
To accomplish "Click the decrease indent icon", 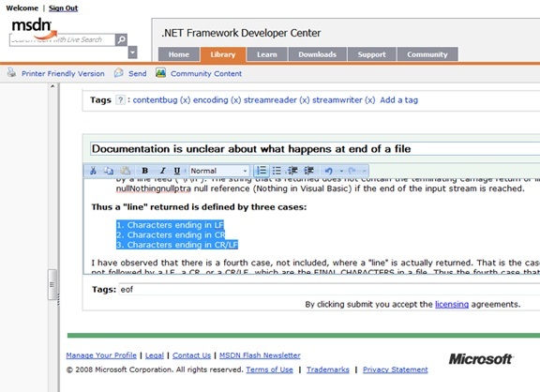I will pyautogui.click(x=292, y=171).
